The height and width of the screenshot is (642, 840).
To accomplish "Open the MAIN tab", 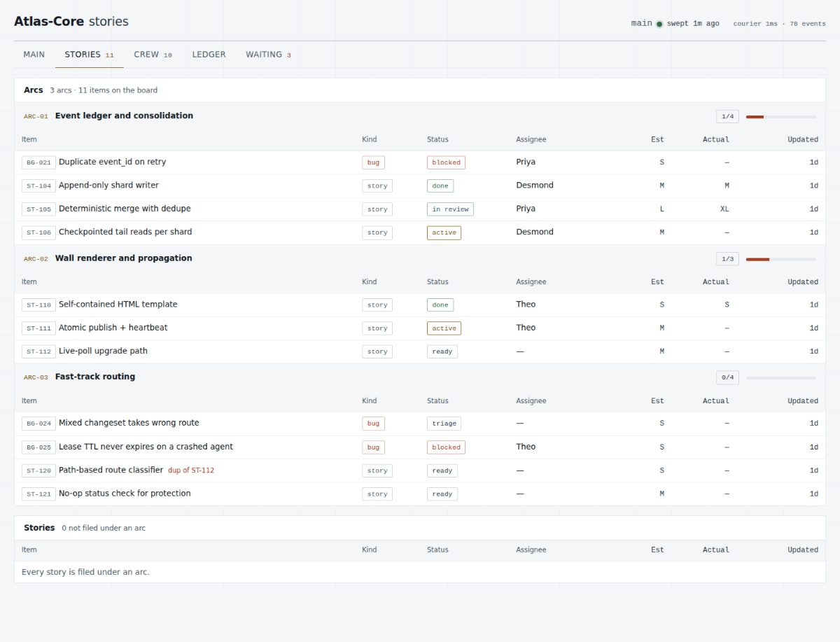I will coord(34,55).
